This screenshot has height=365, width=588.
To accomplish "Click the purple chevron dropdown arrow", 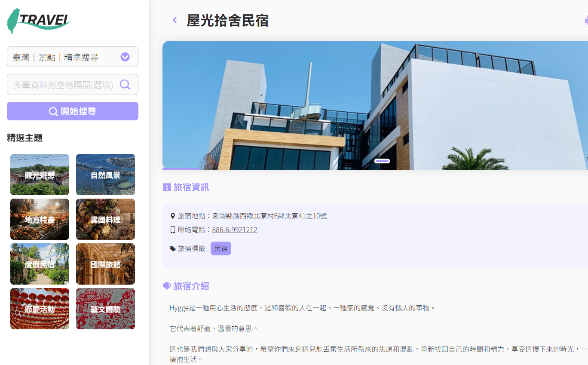I will [125, 57].
